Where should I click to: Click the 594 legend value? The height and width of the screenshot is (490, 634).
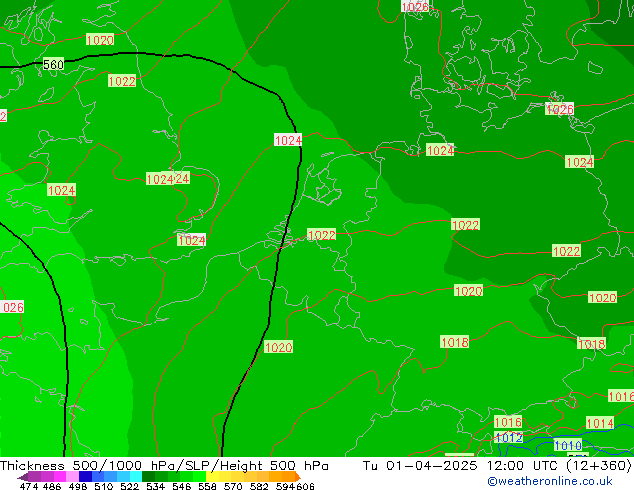285,486
